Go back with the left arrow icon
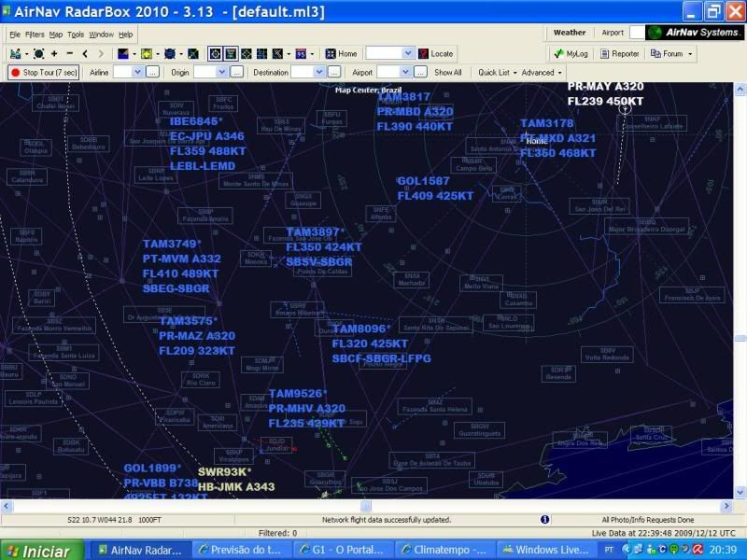Screen dimensions: 747x560 click(85, 54)
